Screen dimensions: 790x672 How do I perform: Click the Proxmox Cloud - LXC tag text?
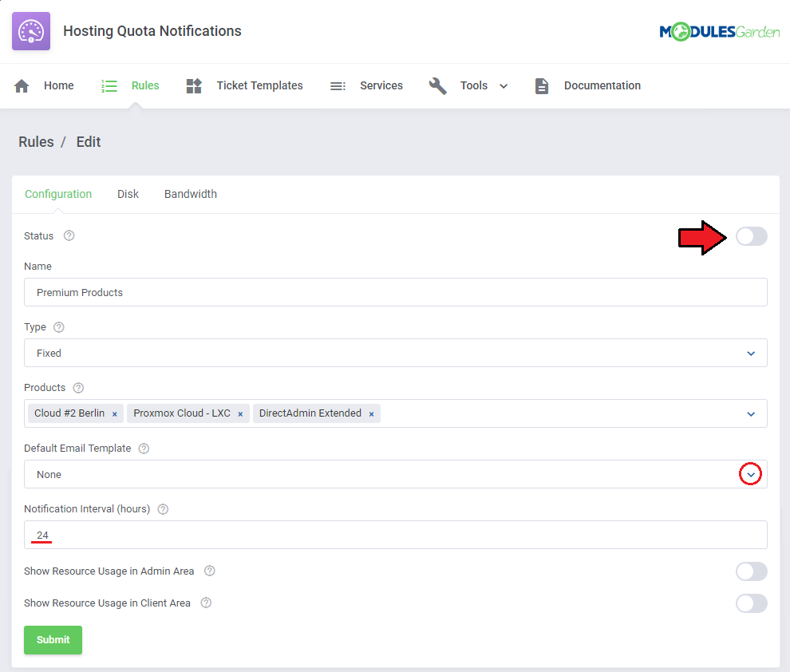182,413
